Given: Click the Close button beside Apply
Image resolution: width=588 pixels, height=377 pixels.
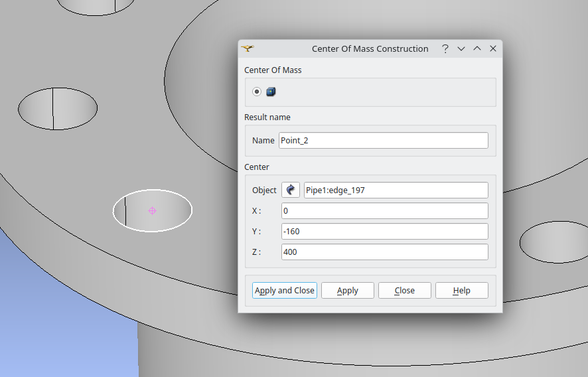Looking at the screenshot, I should pyautogui.click(x=404, y=291).
